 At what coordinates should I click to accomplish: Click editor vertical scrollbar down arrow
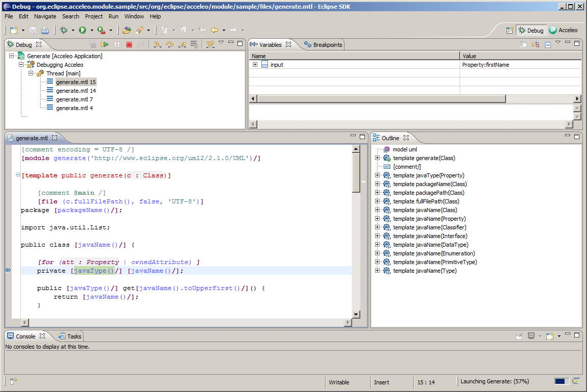356,314
